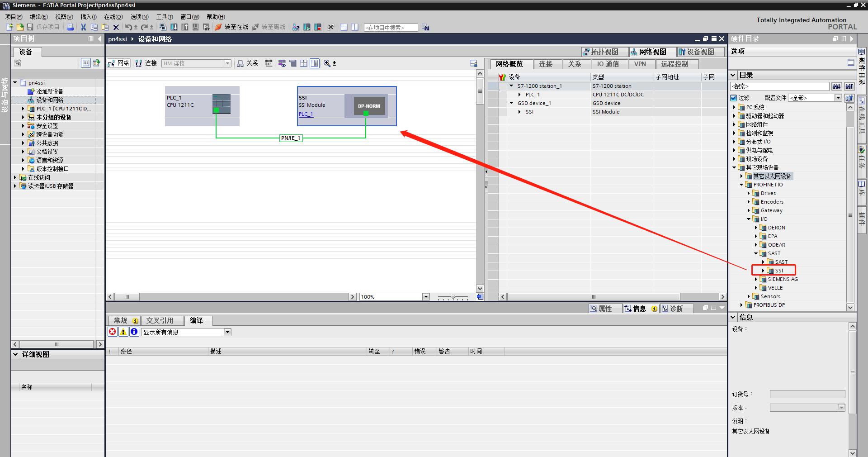Click the copy icon in main toolbar

click(x=94, y=27)
